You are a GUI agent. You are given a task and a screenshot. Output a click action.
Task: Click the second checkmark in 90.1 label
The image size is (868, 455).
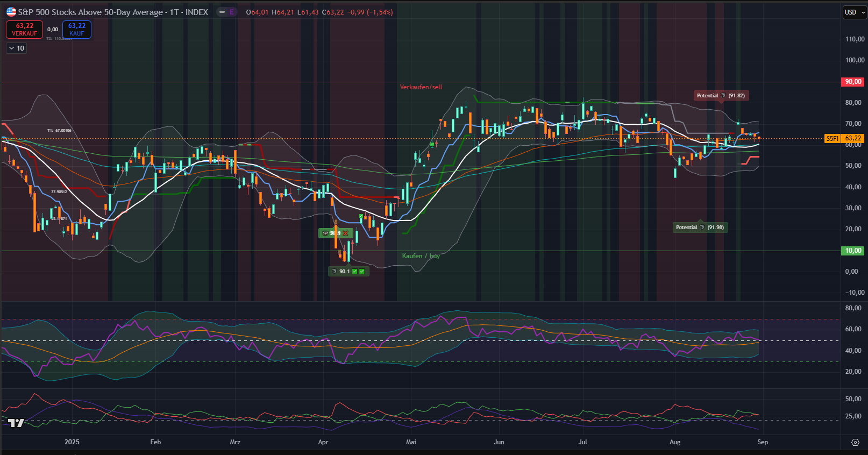[x=362, y=272]
